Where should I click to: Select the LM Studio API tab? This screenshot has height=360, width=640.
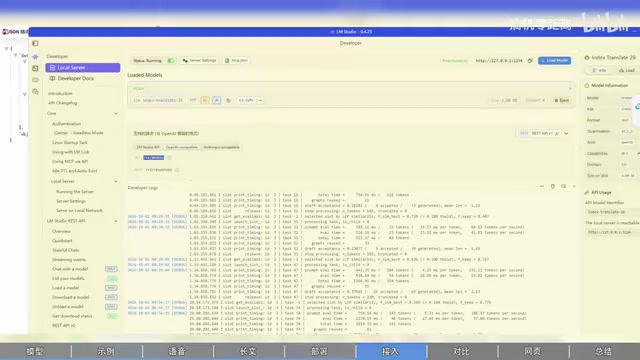coord(148,147)
